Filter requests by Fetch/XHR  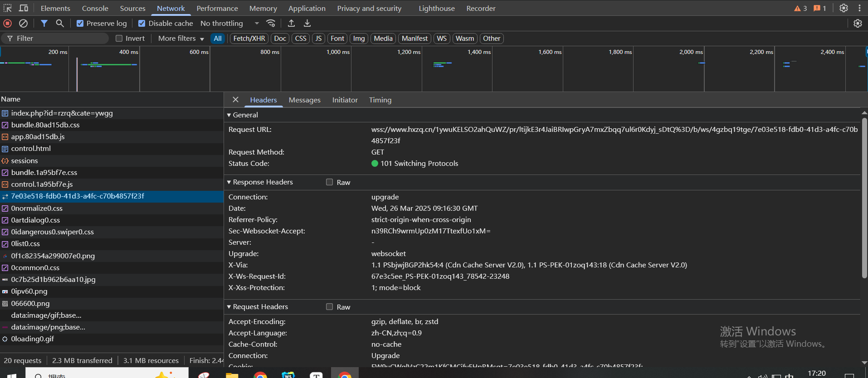pyautogui.click(x=249, y=39)
